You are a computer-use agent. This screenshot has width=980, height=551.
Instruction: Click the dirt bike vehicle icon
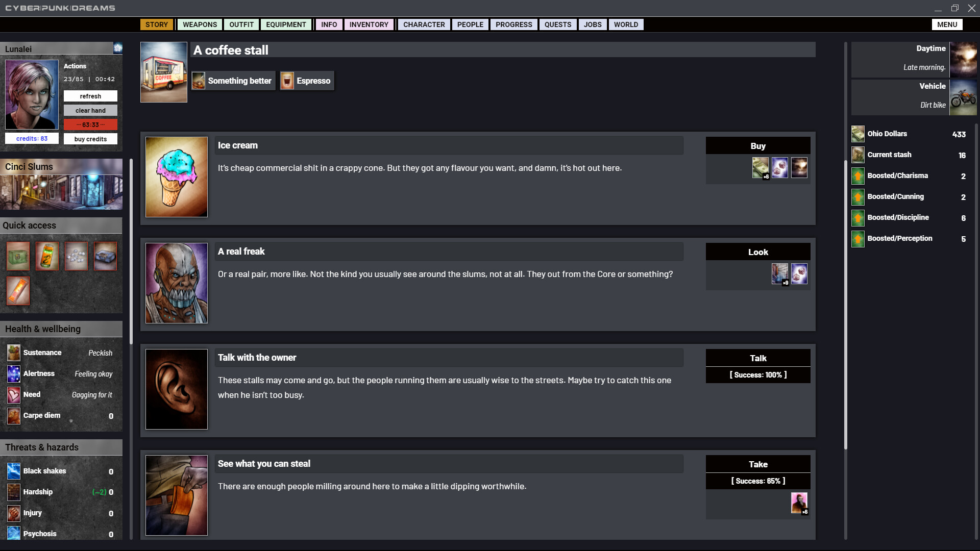(x=963, y=97)
